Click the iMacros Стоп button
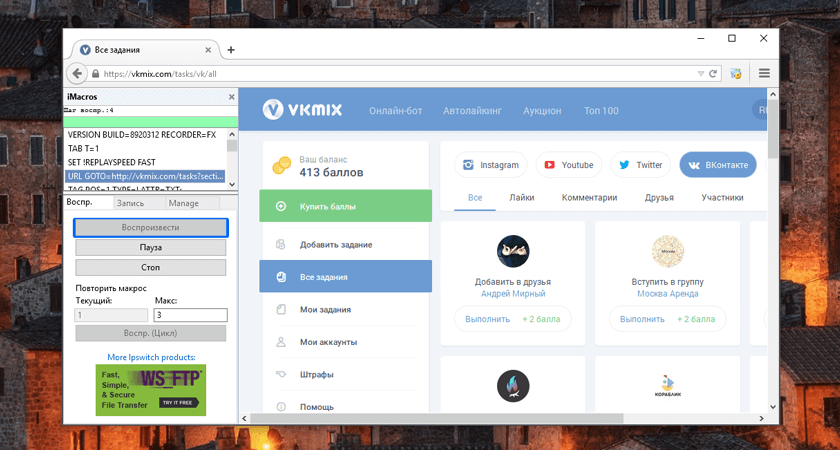 [x=151, y=267]
